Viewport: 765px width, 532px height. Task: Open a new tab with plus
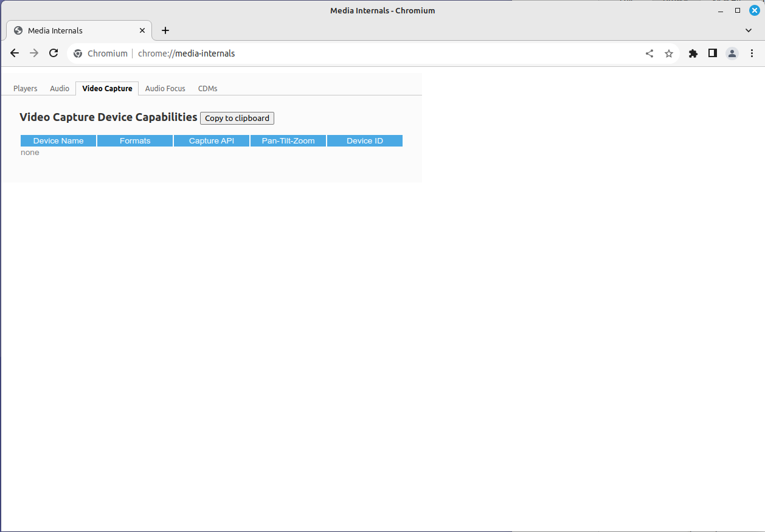coord(165,30)
